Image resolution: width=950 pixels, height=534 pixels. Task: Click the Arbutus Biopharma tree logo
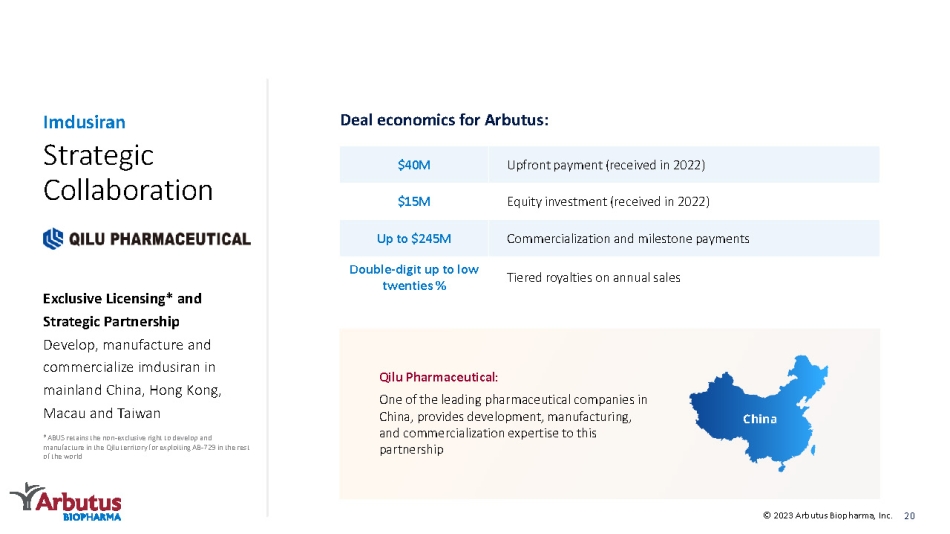coord(65,502)
